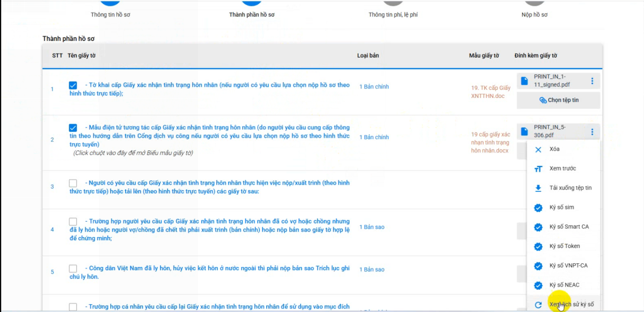644x312 pixels.
Task: Open the 19. TK cấp Giấy XNTTHN.doc template link
Action: pyautogui.click(x=490, y=92)
